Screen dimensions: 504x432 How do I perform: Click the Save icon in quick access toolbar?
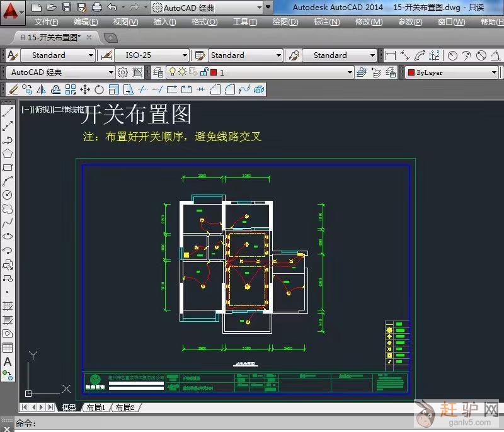pyautogui.click(x=66, y=8)
